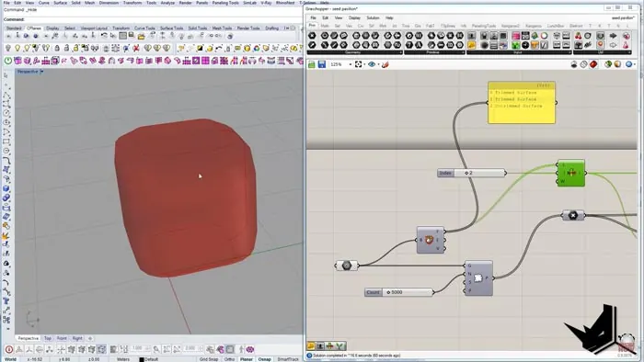Expand the Util panel dropdown in Grasshopper ribbon
Image resolution: width=644 pixels, height=362 pixels.
pos(629,52)
